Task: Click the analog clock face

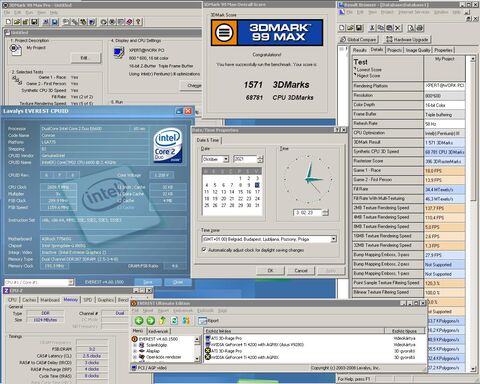Action: click(x=308, y=179)
